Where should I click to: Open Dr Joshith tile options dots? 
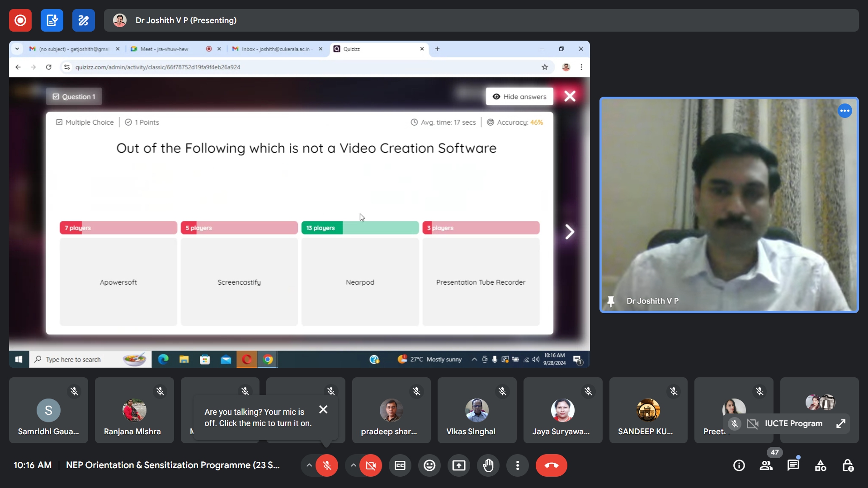pos(844,111)
